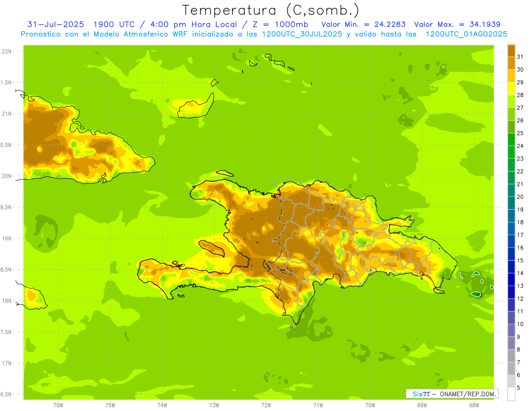Click the colorbar value "17"
Viewport: 532px width, 411px height.
[520, 235]
